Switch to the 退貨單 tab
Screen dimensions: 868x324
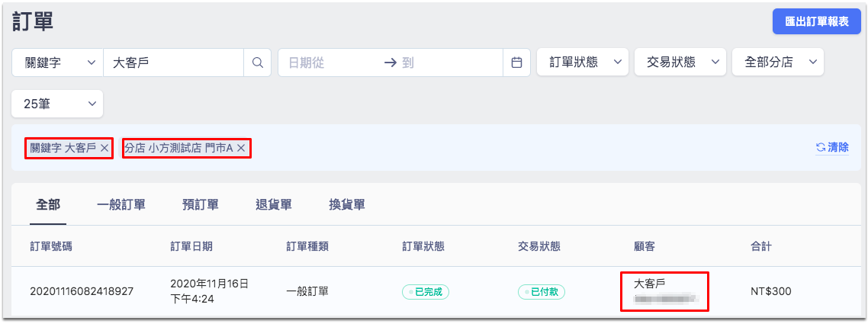274,204
